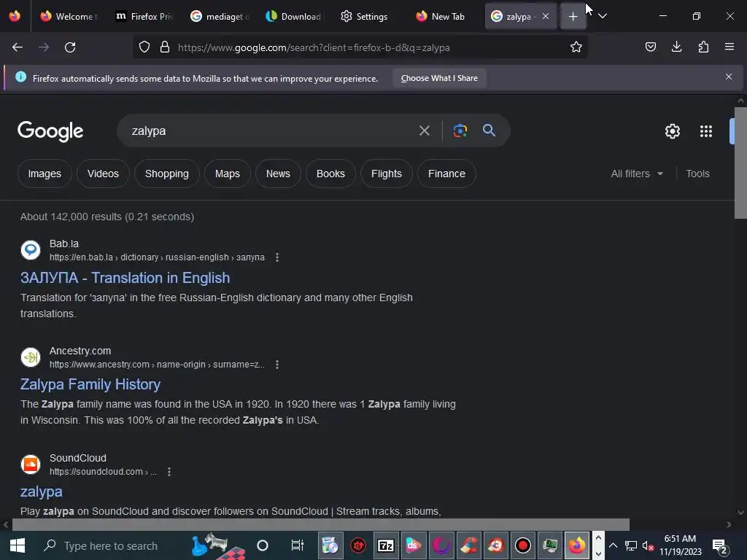The height and width of the screenshot is (560, 747).
Task: Open the Cortana circle icon
Action: 263,545
